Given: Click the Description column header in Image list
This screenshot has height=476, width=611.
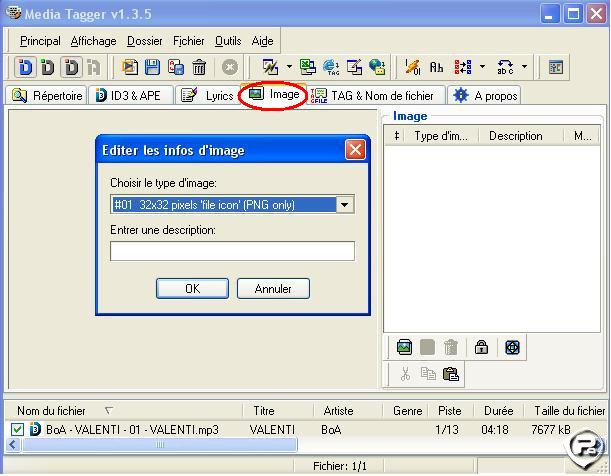Looking at the screenshot, I should click(521, 136).
